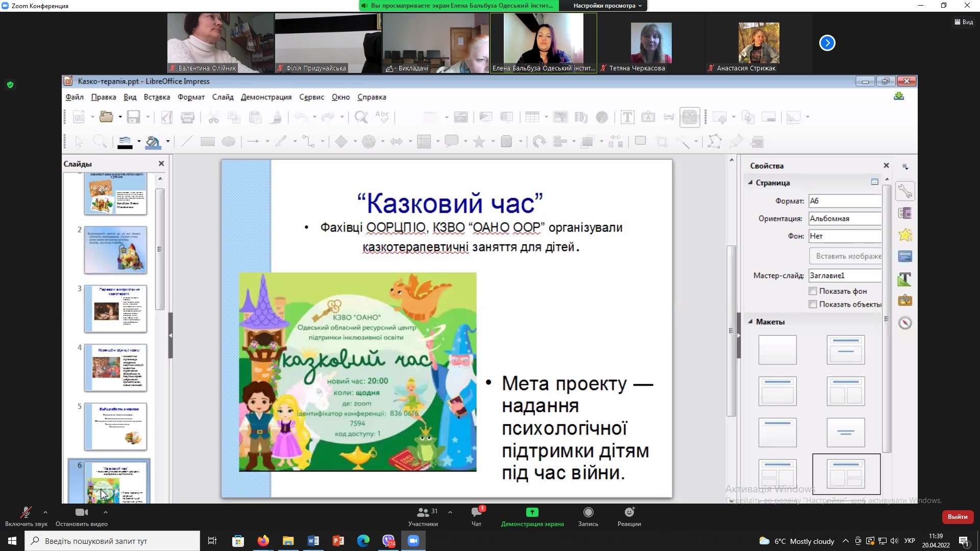Click the Zoom Participants icon

pyautogui.click(x=423, y=512)
